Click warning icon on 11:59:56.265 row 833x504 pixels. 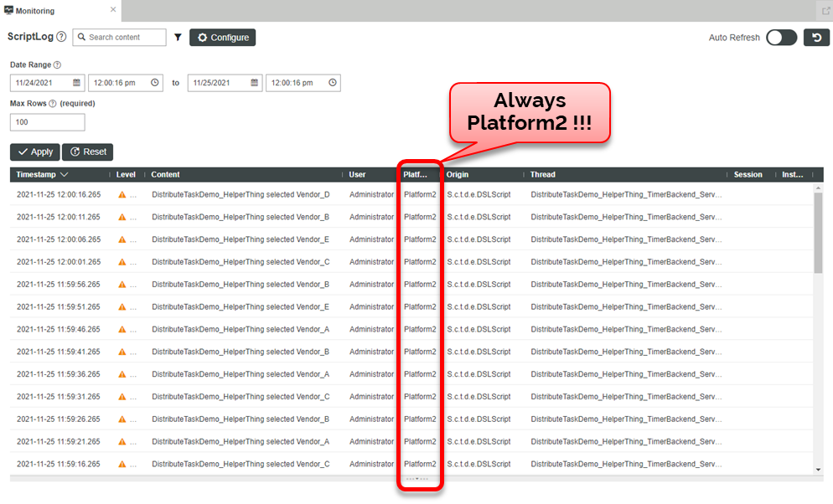click(x=122, y=285)
